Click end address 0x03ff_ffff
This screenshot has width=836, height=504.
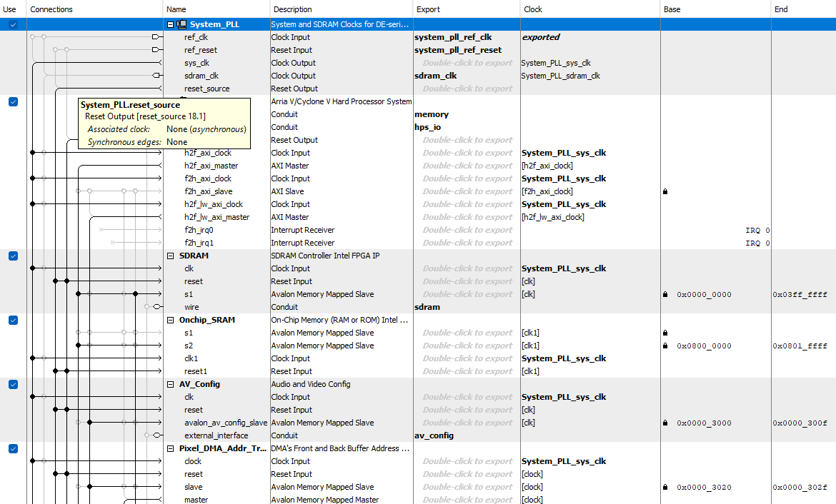(x=800, y=294)
